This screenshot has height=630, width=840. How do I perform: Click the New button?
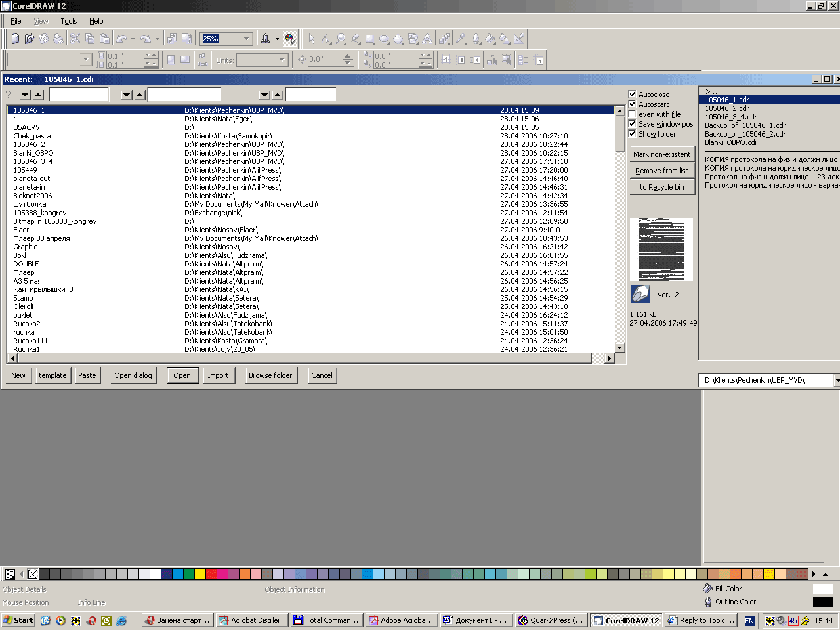(18, 375)
